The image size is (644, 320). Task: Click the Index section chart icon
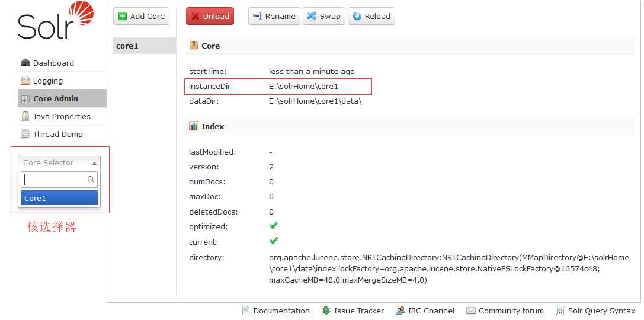pyautogui.click(x=194, y=126)
